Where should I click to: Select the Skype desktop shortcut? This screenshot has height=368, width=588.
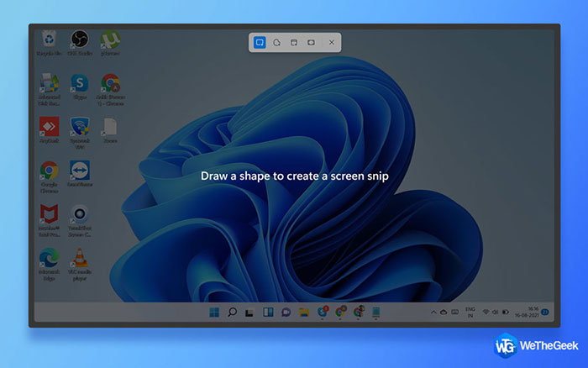click(79, 83)
